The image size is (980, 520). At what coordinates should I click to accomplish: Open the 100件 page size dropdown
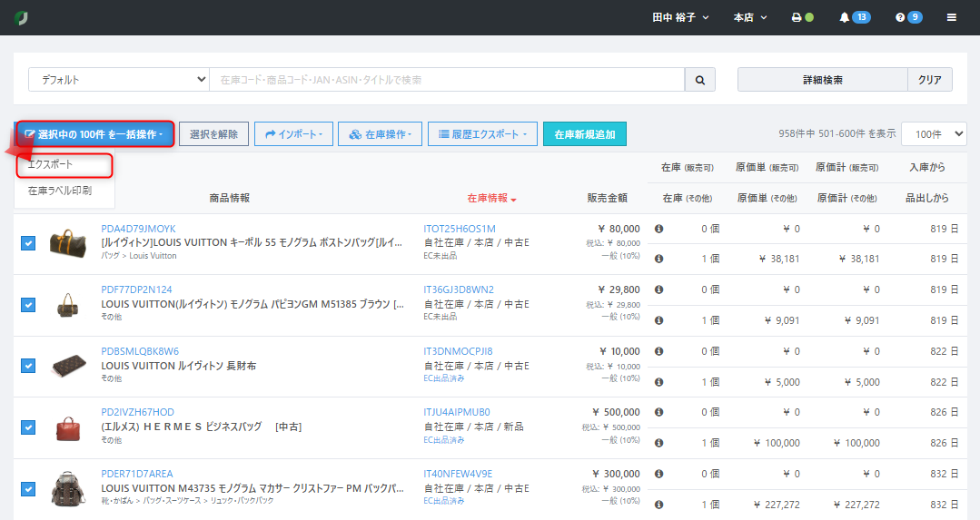[x=934, y=134]
